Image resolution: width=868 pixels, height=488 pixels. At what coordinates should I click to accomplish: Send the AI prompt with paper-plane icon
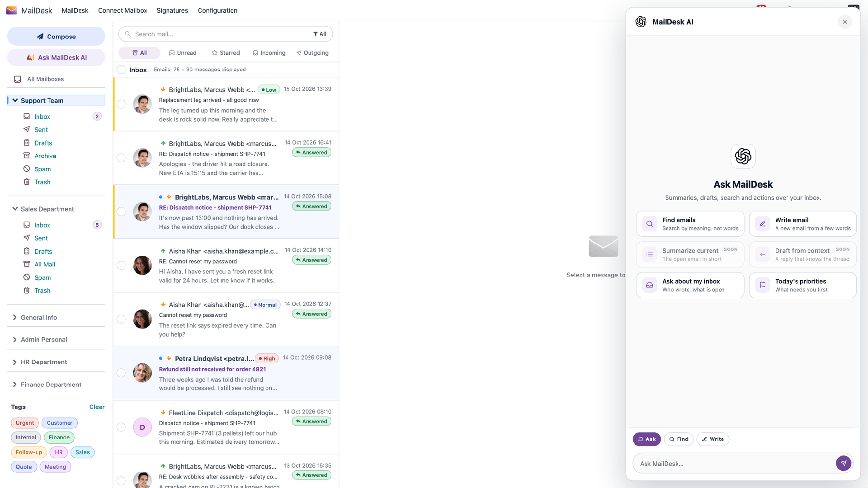click(x=843, y=463)
